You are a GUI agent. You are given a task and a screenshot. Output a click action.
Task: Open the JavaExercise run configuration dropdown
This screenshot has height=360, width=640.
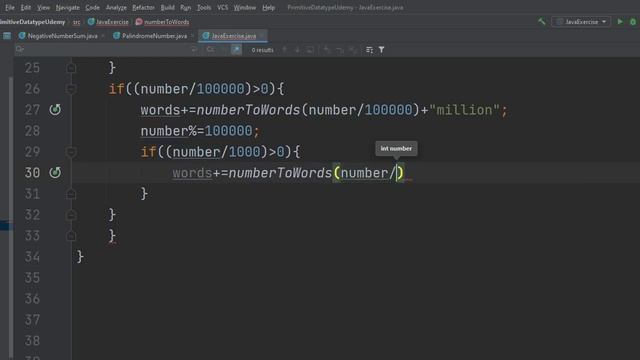[581, 22]
